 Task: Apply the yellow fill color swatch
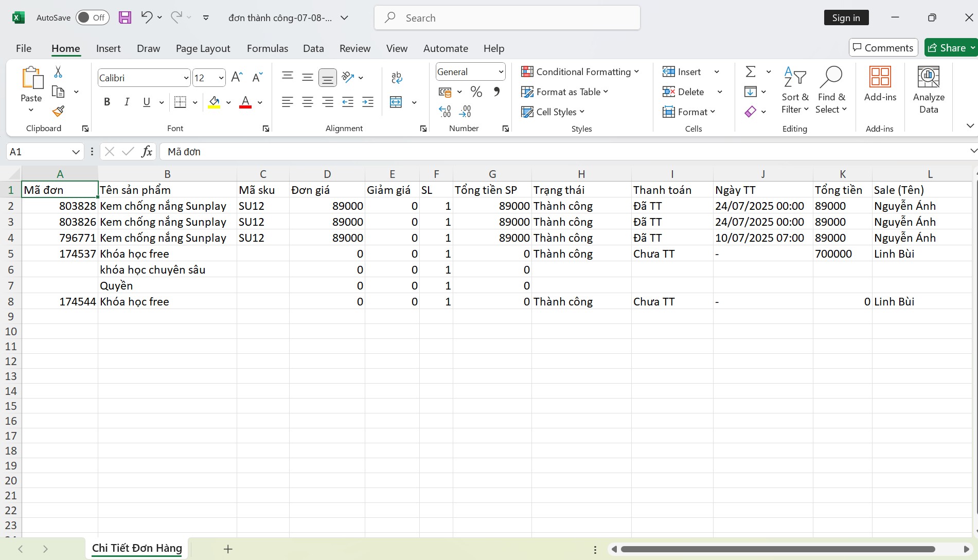pyautogui.click(x=214, y=107)
